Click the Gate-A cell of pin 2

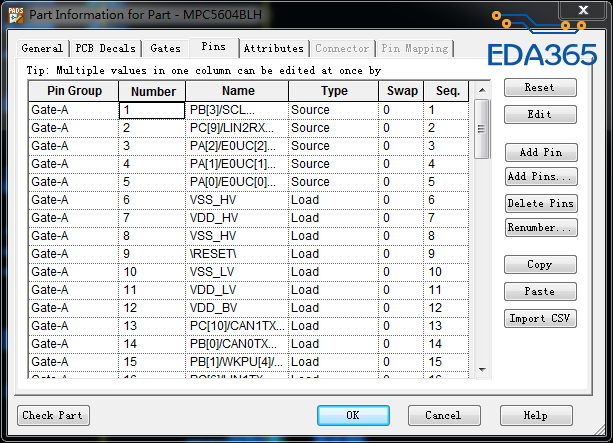(x=73, y=128)
